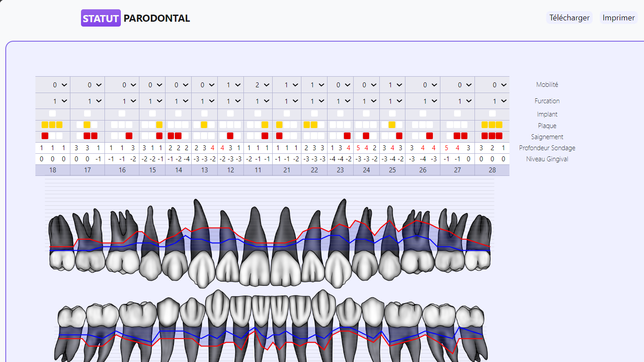Click the tooth 21 number header cell
The image size is (644, 362).
pyautogui.click(x=286, y=170)
